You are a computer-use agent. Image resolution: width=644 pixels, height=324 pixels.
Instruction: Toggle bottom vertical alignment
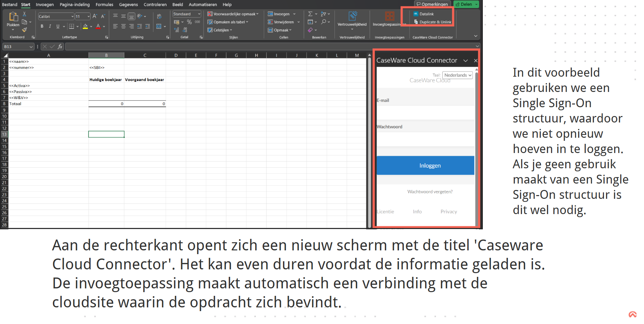[132, 16]
